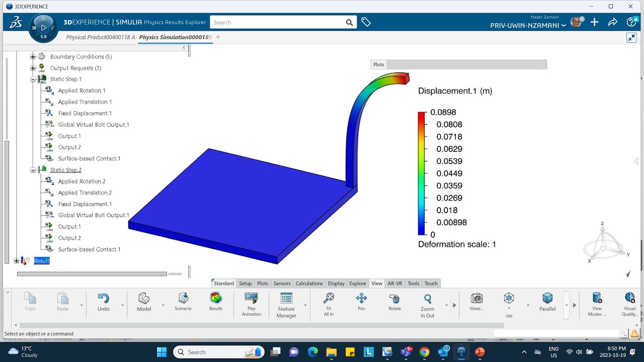Image resolution: width=644 pixels, height=362 pixels.
Task: Click the color legend gradient bar
Action: pos(421,173)
